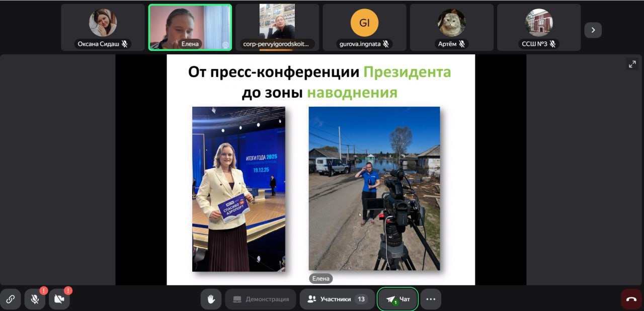Viewport: 644px width, 311px height.
Task: Start screen sharing via Демонстрация
Action: point(260,299)
